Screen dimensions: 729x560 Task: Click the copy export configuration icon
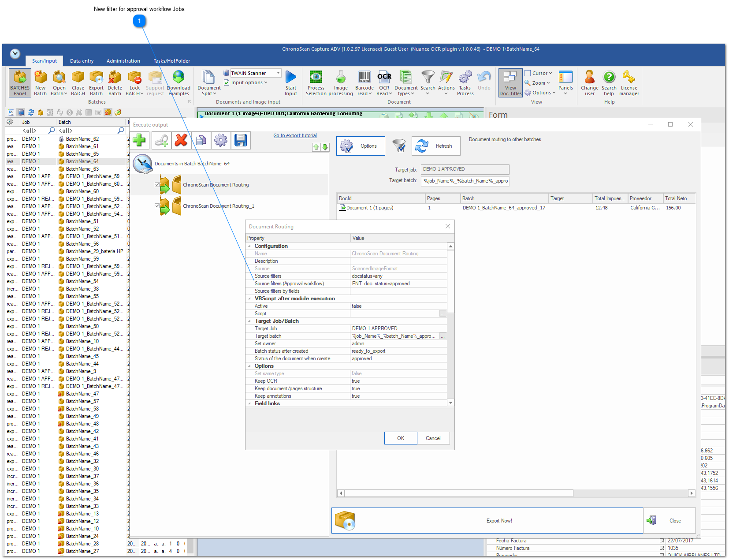click(x=201, y=140)
